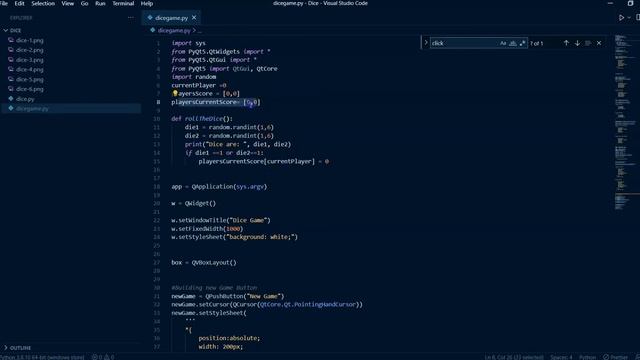This screenshot has height=360, width=640.
Task: Open dice-6.png in Explorer
Action: coord(30,89)
